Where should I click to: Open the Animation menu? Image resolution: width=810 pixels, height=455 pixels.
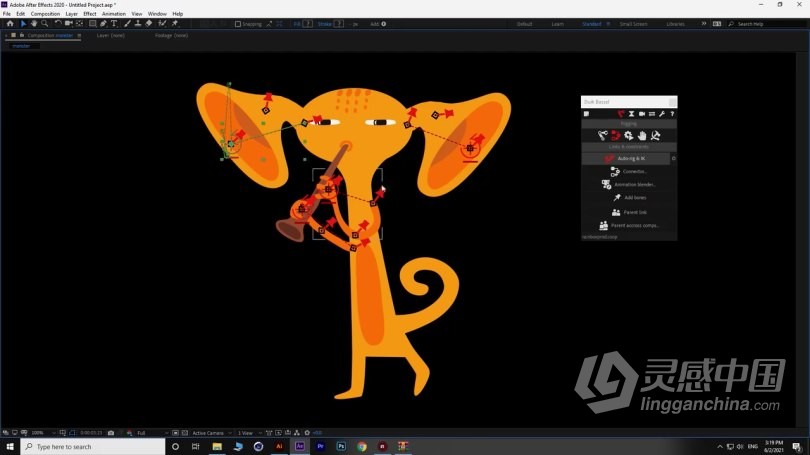click(114, 14)
